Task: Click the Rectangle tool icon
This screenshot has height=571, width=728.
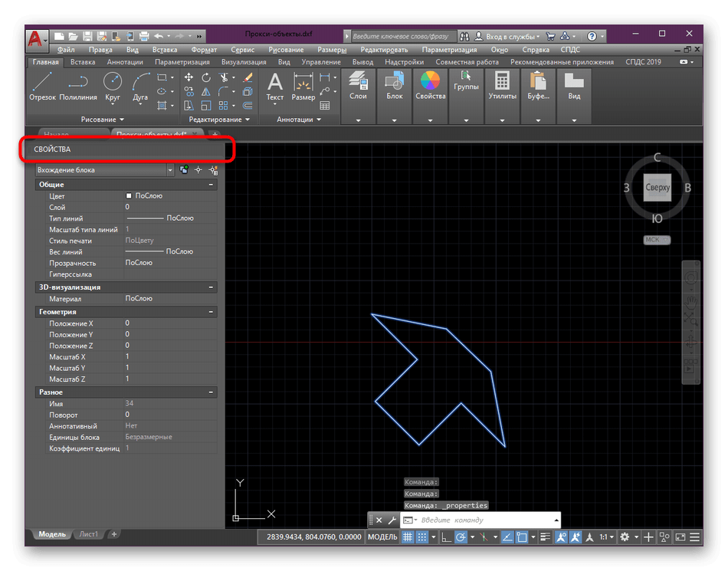Action: pos(162,77)
